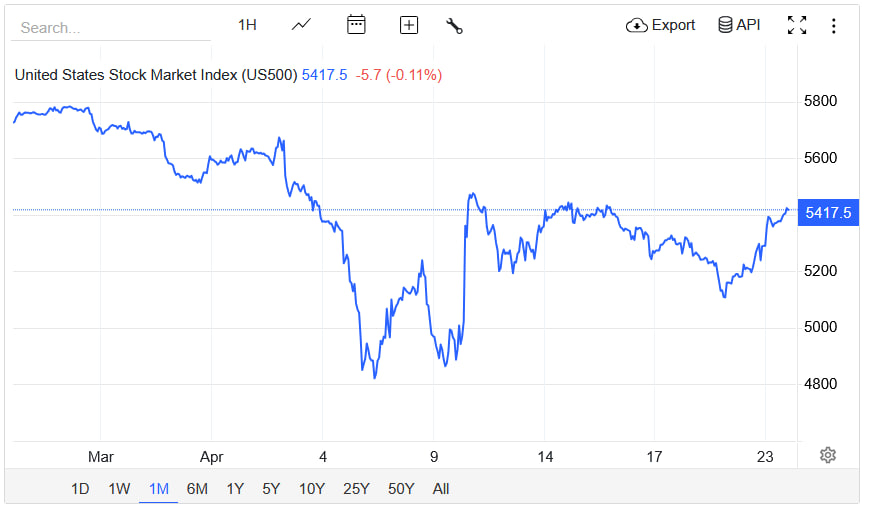Show the 10Y time range

pos(312,489)
